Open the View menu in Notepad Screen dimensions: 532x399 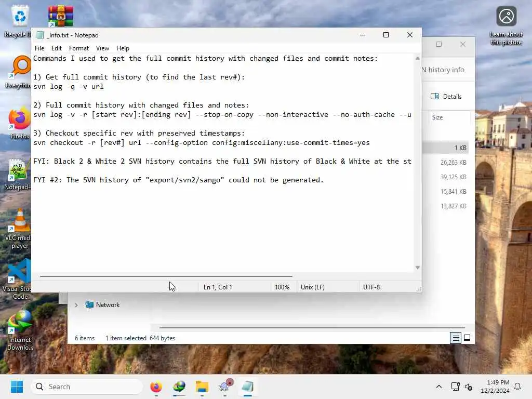click(102, 48)
